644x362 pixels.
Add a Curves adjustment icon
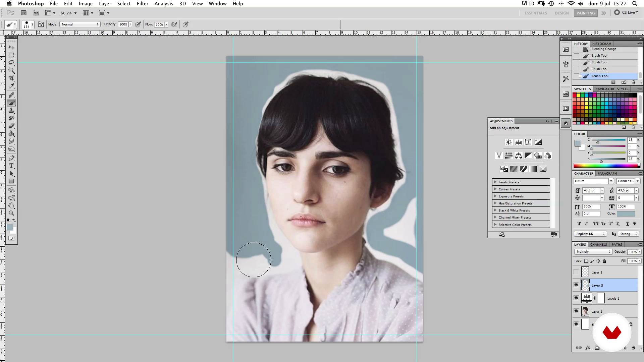coord(528,142)
